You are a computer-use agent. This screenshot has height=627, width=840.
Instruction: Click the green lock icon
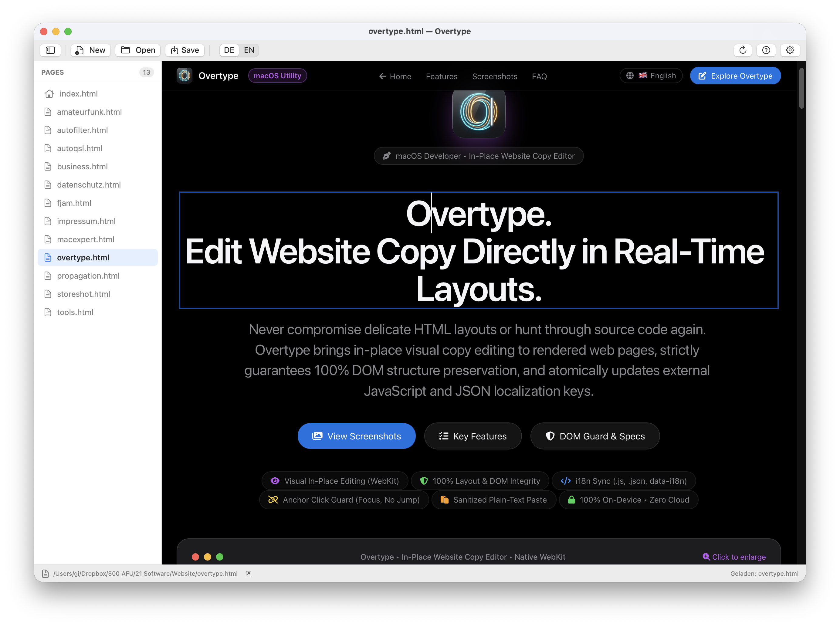pyautogui.click(x=571, y=500)
